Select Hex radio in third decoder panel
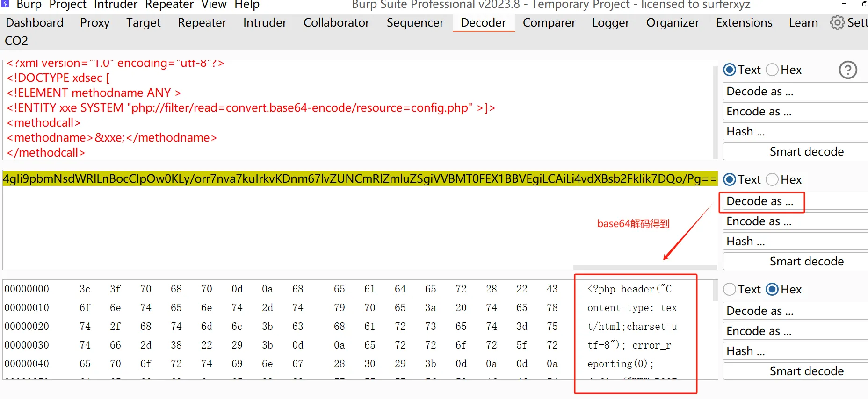868x399 pixels. click(772, 289)
